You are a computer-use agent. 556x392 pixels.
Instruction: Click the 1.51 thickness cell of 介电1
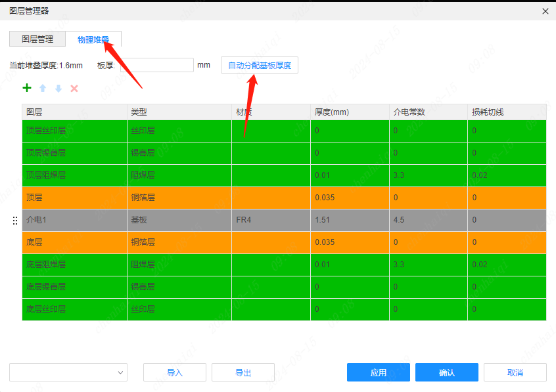(349, 220)
